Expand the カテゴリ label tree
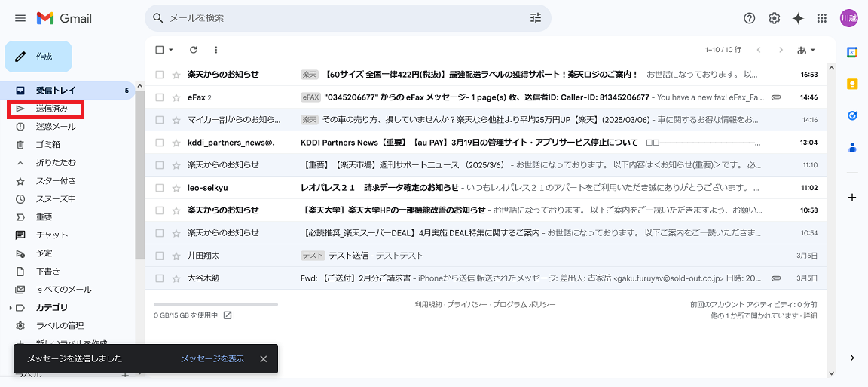Screen dimensions: 868x387 pos(11,308)
